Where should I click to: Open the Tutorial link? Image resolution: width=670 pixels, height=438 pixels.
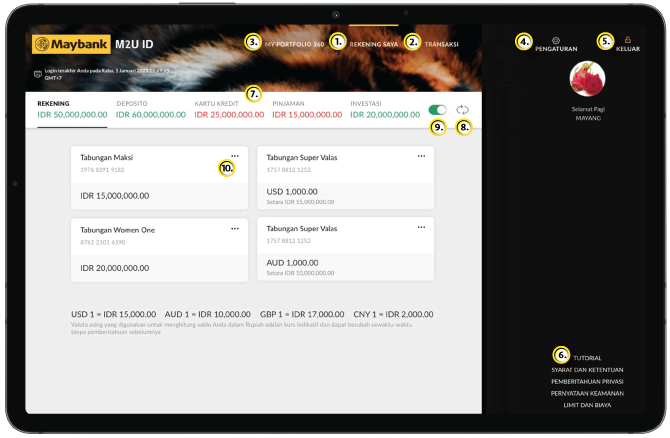587,358
